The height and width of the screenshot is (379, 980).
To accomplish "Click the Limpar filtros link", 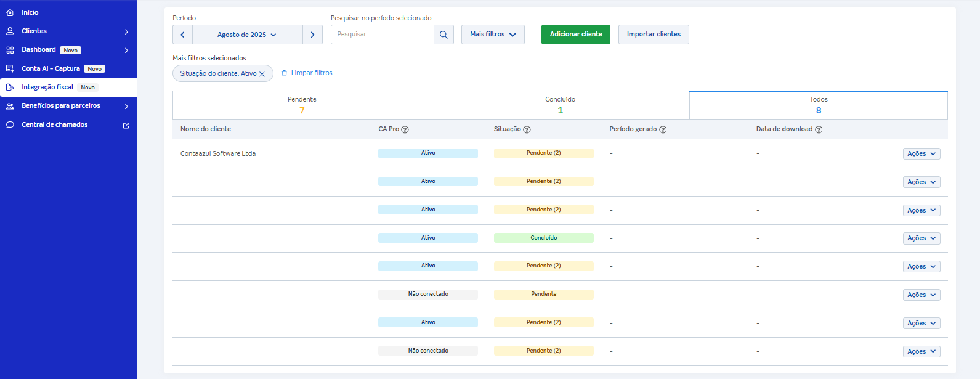I will click(x=312, y=73).
